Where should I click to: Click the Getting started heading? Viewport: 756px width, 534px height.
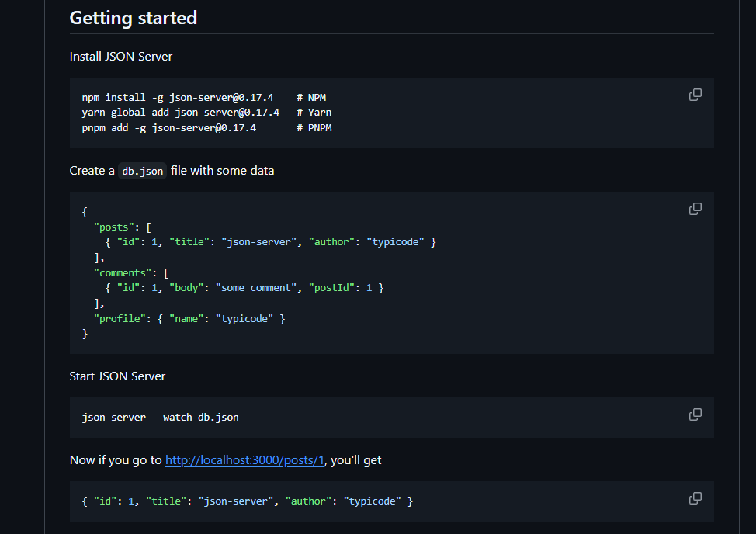pyautogui.click(x=133, y=17)
